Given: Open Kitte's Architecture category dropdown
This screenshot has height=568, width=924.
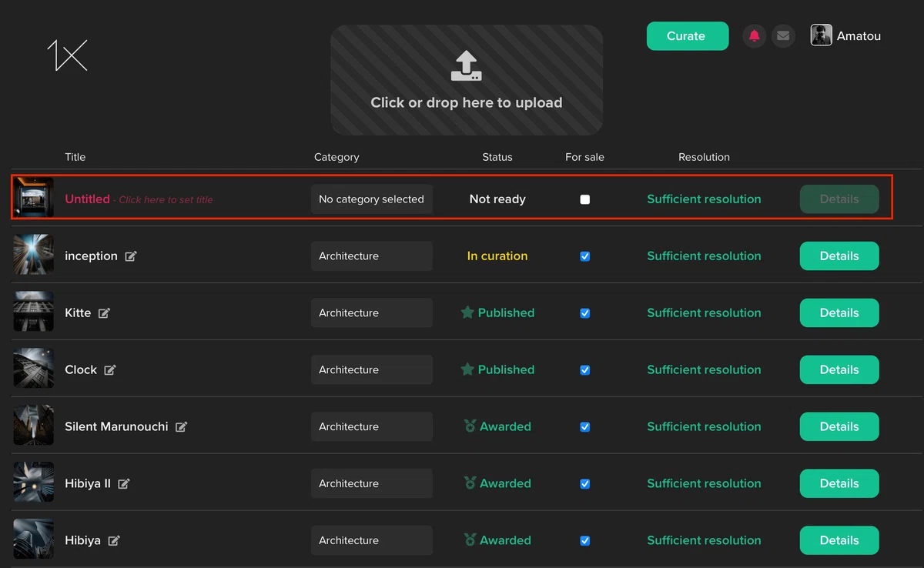Looking at the screenshot, I should point(372,313).
